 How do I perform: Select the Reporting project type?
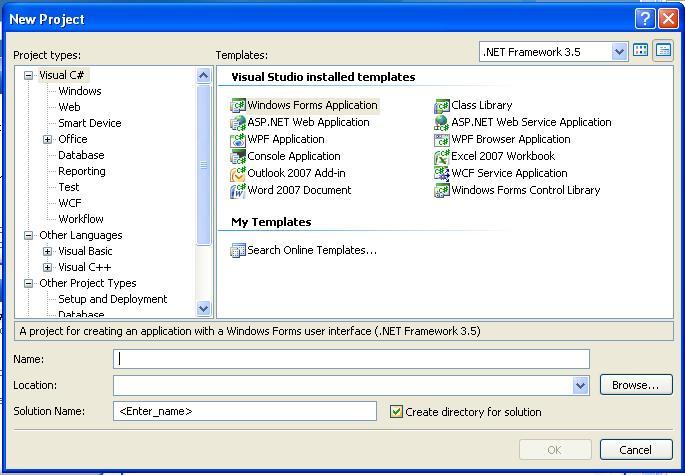(x=82, y=171)
